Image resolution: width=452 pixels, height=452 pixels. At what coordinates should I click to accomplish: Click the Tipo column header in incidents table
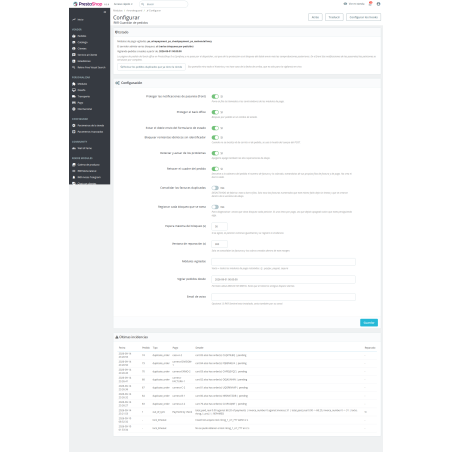pos(155,348)
